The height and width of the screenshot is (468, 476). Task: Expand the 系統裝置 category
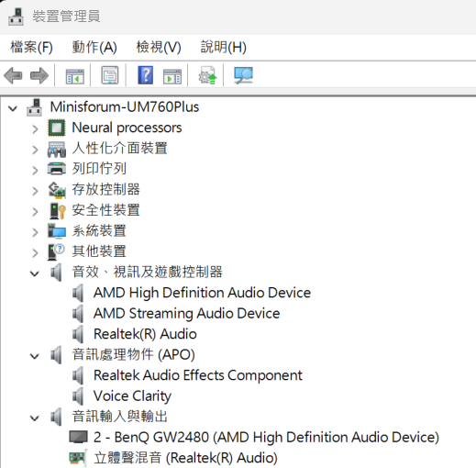pyautogui.click(x=35, y=232)
